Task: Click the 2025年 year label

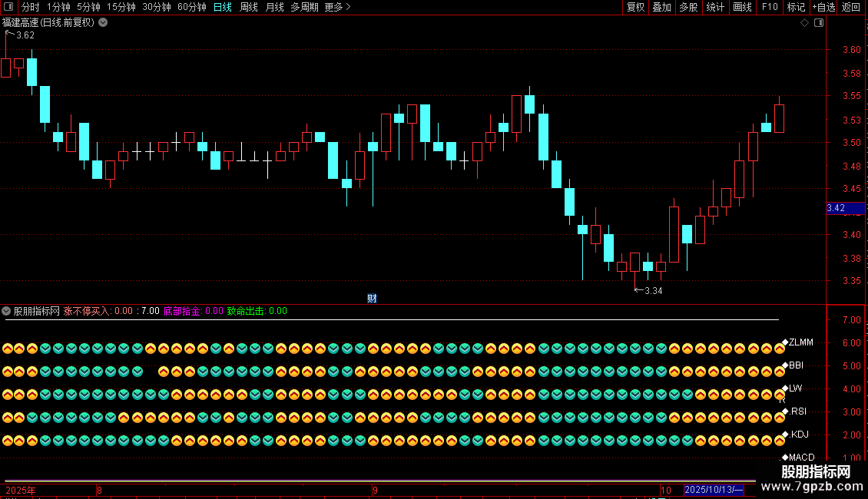Action: coord(21,490)
